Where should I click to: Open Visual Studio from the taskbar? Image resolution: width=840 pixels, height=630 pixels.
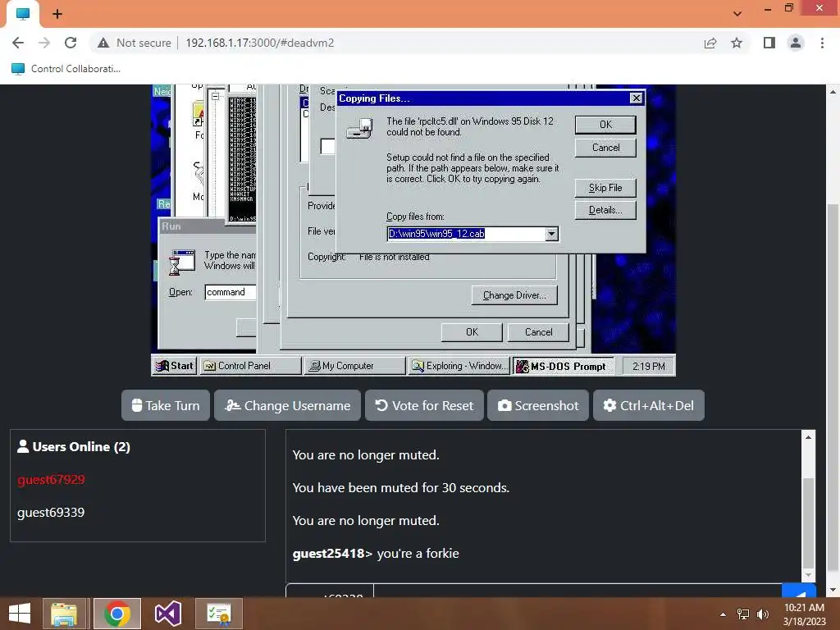click(x=167, y=614)
